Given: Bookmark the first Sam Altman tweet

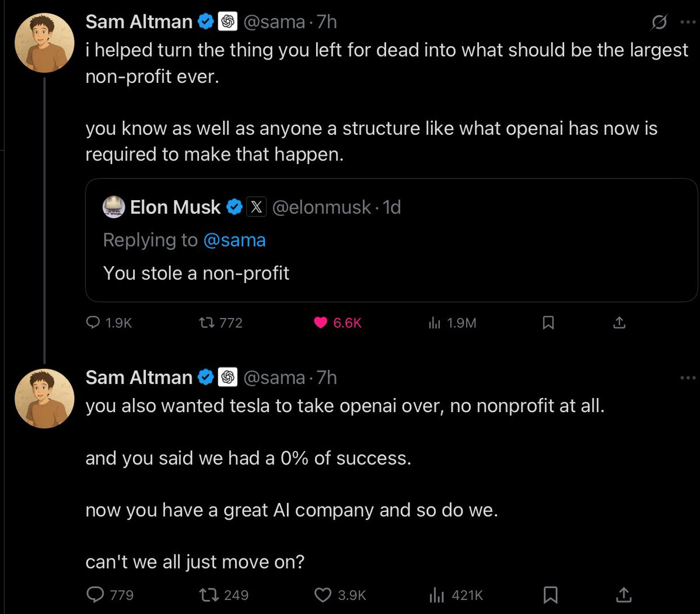Looking at the screenshot, I should coord(548,323).
